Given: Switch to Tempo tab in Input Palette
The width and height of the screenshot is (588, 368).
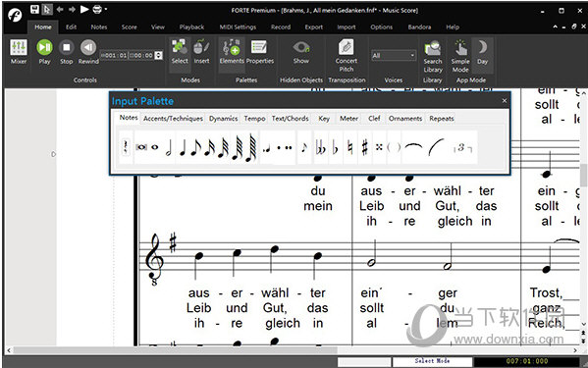Looking at the screenshot, I should tap(254, 119).
